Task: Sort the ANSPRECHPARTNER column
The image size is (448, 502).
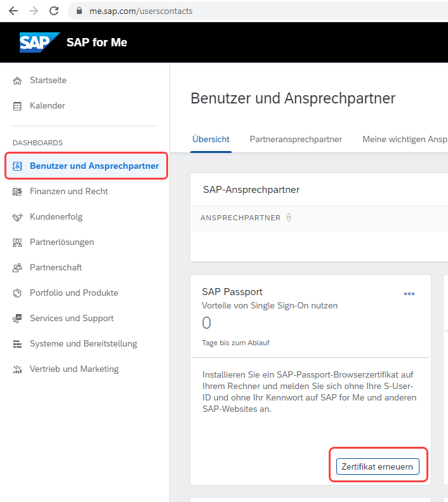Action: (x=289, y=218)
